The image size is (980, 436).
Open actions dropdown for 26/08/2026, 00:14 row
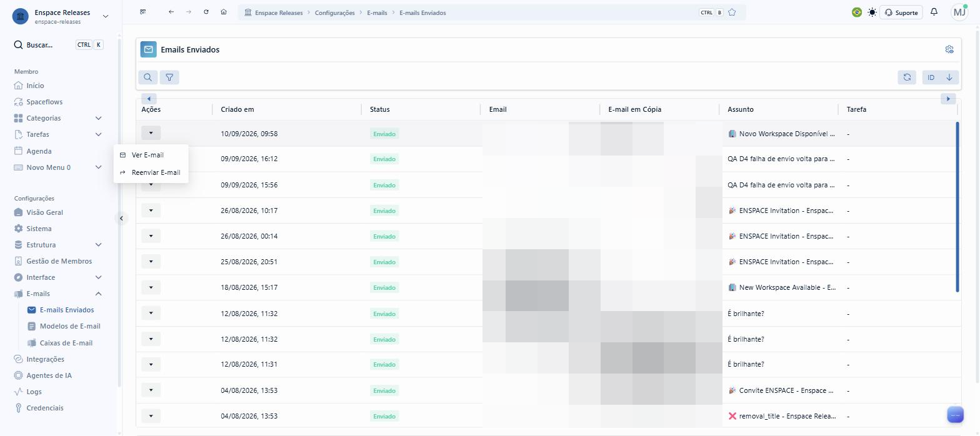coord(151,236)
